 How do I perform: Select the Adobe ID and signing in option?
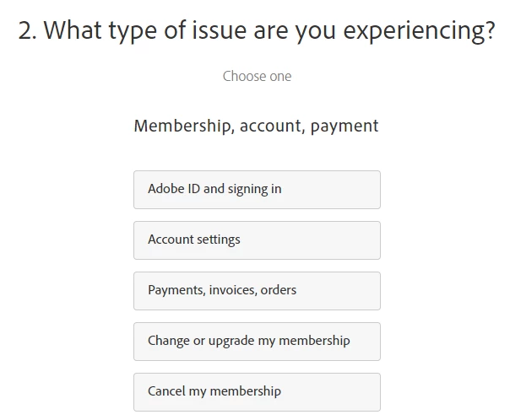coord(257,189)
